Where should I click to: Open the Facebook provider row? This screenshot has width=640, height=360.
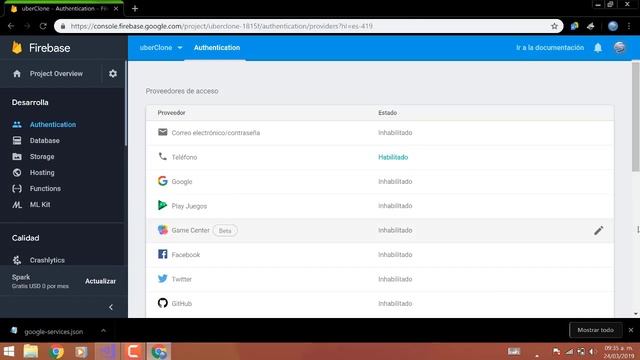[380, 255]
